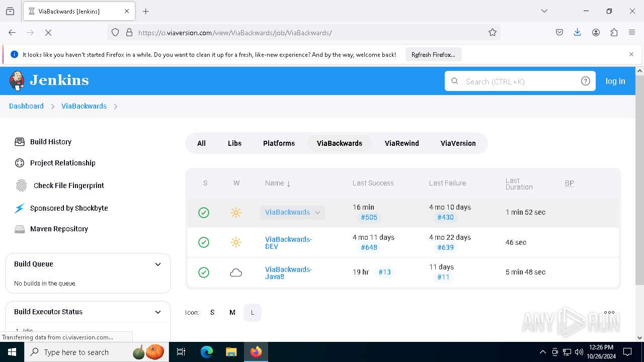Open the ViaBackwards-Java8 job link
Screen dimensions: 644x362
[288, 273]
